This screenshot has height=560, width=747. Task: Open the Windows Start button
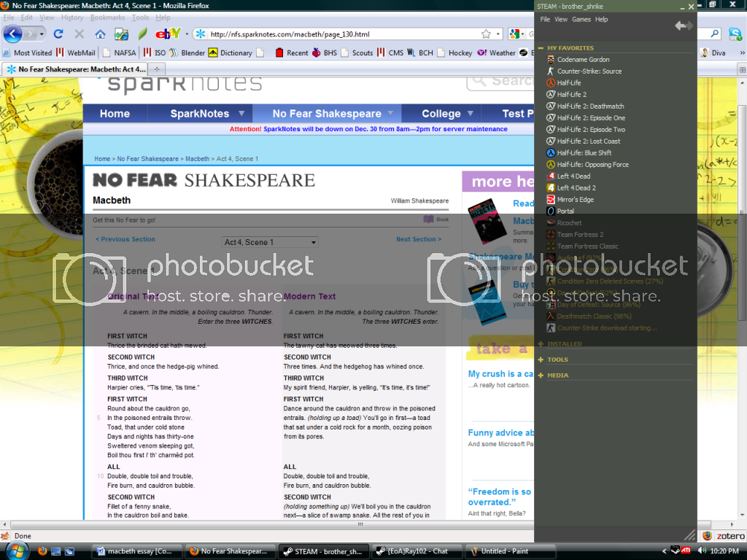click(x=16, y=551)
